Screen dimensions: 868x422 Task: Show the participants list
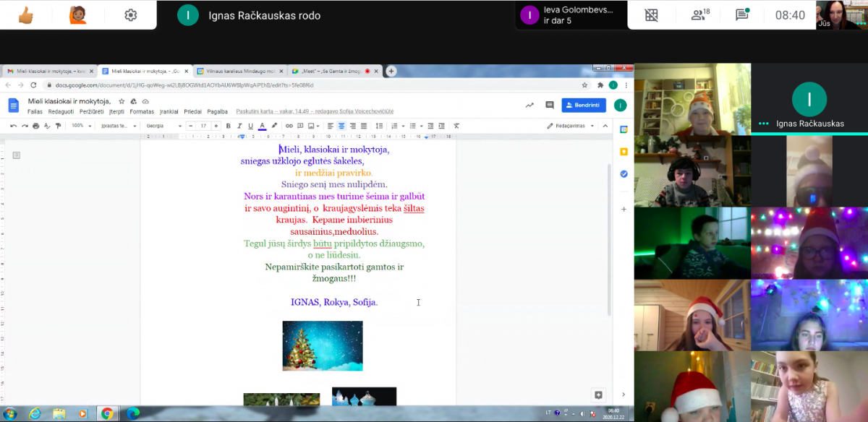(699, 15)
